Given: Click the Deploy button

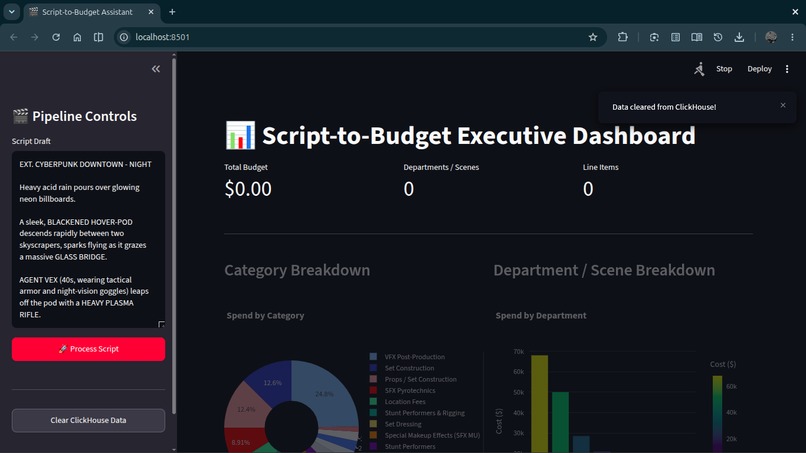Looking at the screenshot, I should 759,69.
